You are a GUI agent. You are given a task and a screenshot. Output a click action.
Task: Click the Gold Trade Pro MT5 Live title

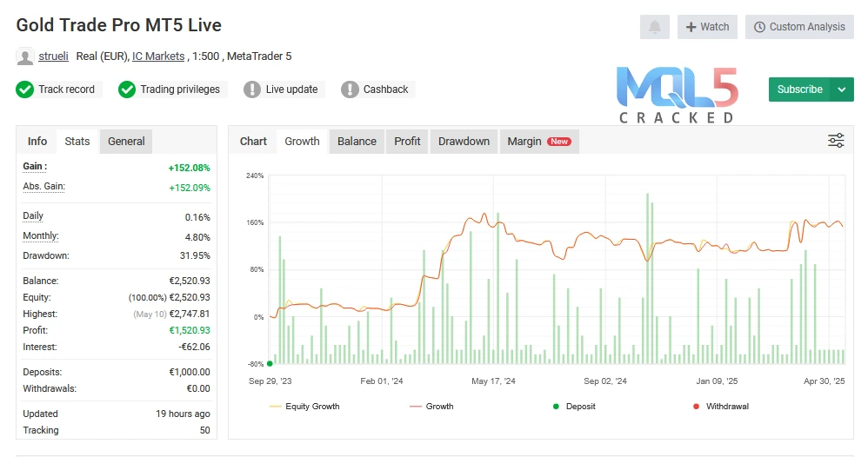tap(118, 25)
